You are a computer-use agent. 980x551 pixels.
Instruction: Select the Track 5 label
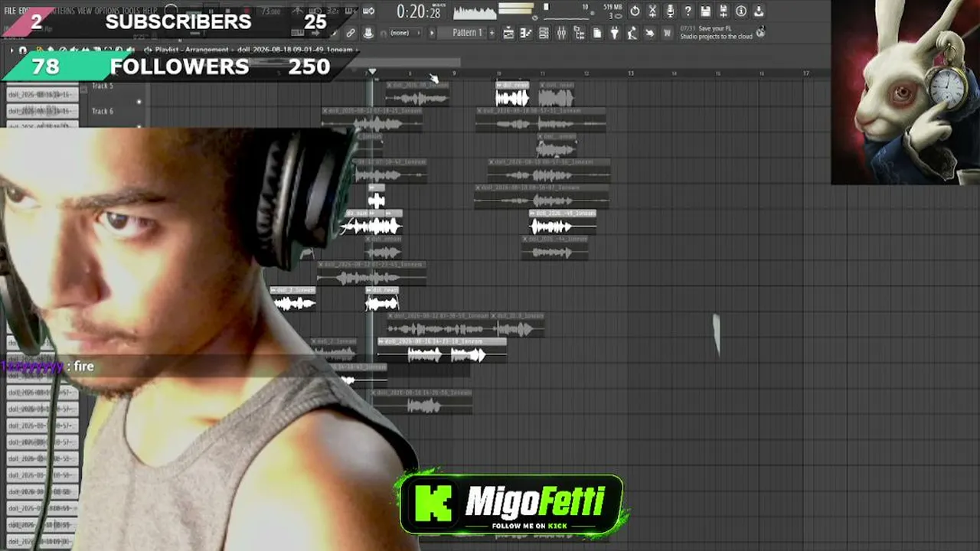point(103,86)
